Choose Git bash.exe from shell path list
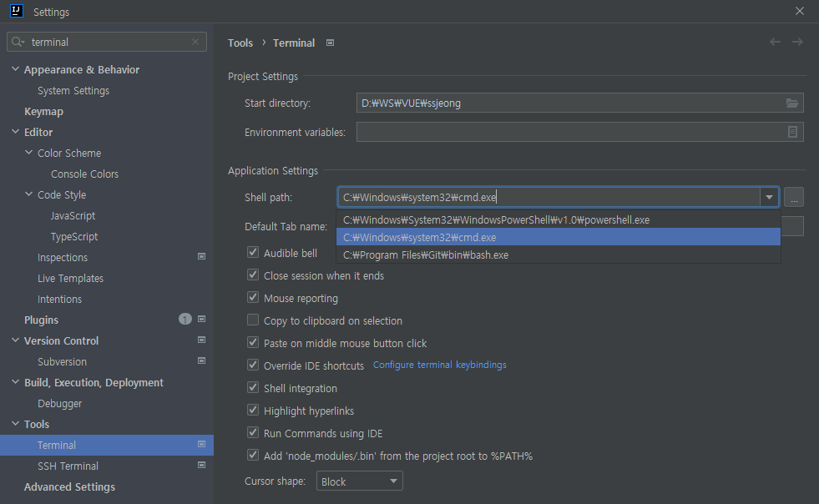The height and width of the screenshot is (504, 819). pos(559,255)
